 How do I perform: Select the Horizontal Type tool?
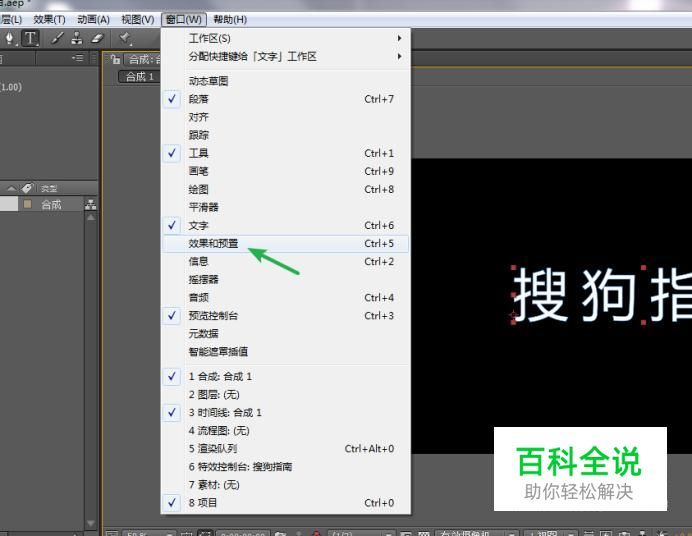click(x=30, y=39)
